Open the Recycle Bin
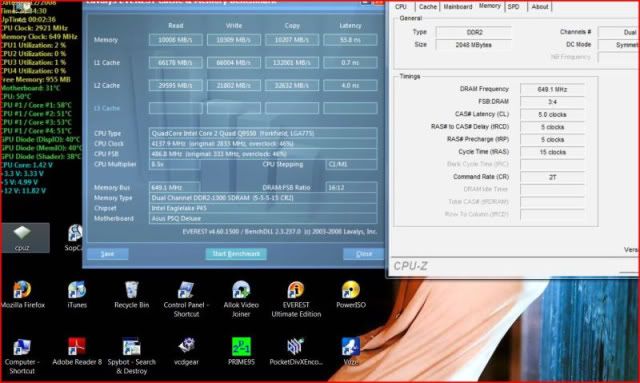640x383 pixels. 131,294
